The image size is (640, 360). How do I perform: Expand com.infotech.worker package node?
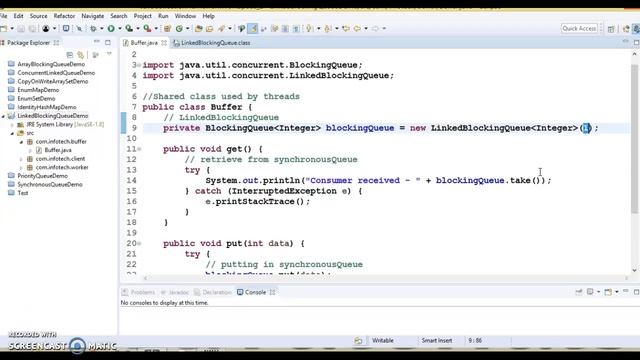21,167
